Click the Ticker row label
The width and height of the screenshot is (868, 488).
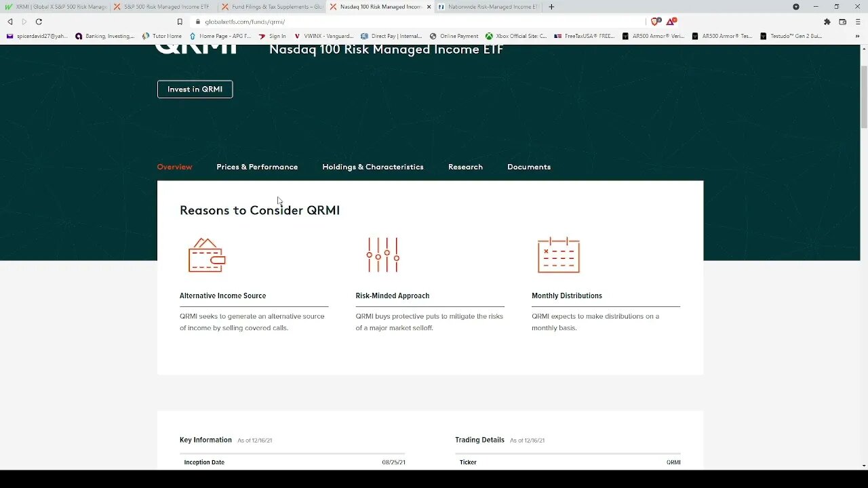(x=468, y=462)
